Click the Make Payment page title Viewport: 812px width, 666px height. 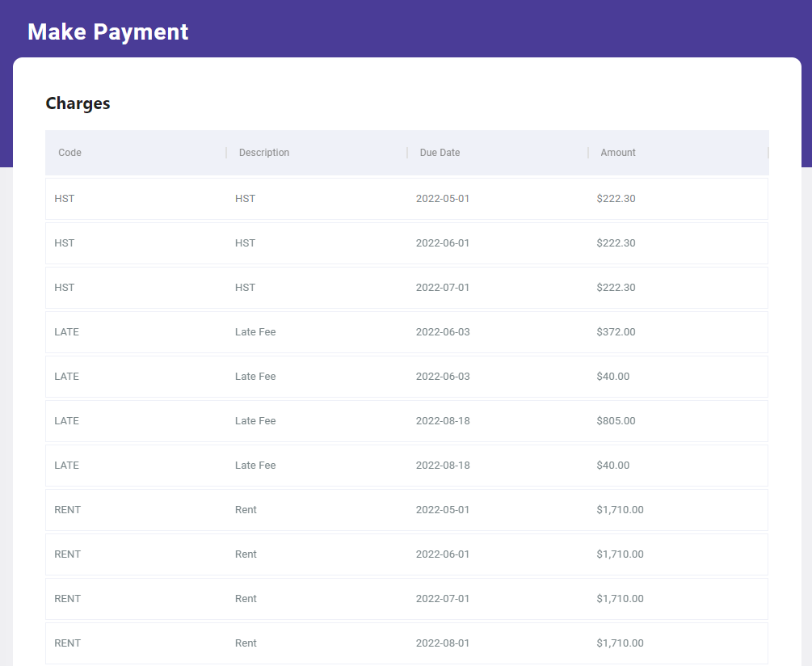tap(108, 32)
